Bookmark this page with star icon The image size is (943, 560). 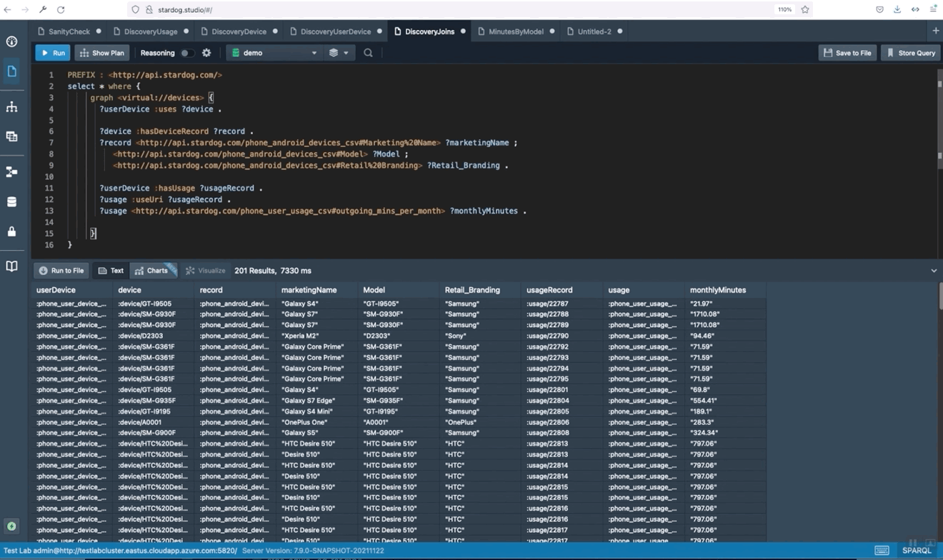click(805, 9)
